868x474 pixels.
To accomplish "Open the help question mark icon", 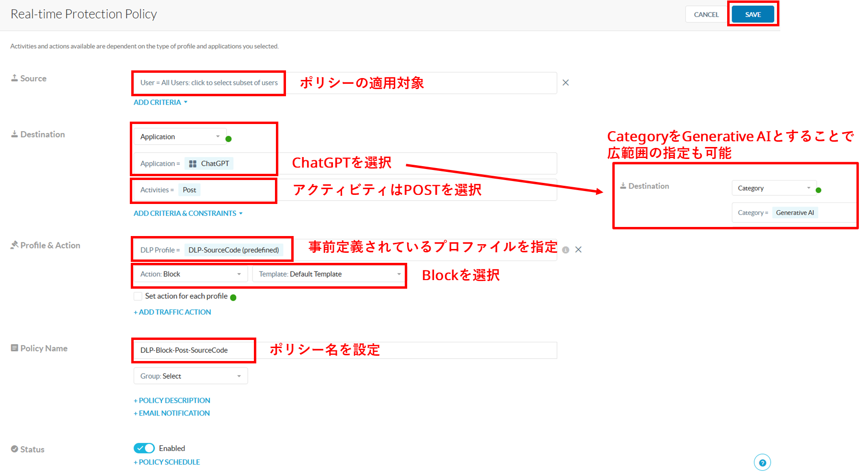I will (763, 462).
